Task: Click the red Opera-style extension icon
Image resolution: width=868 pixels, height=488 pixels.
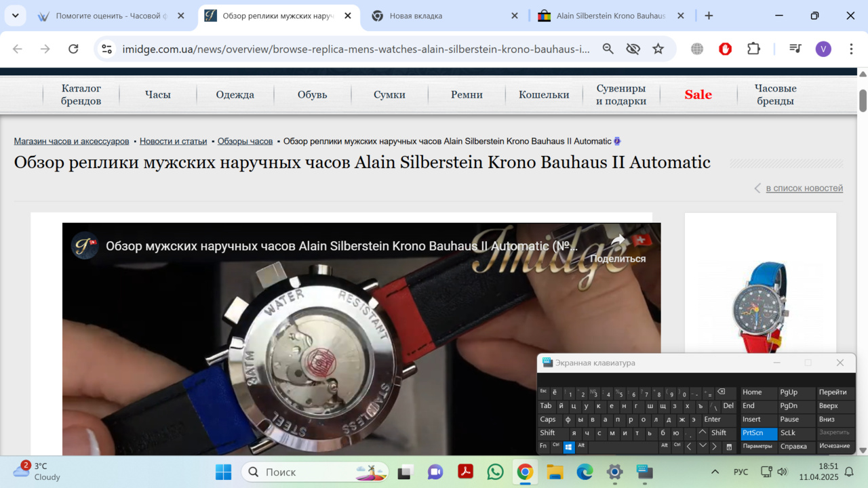Action: click(x=725, y=49)
